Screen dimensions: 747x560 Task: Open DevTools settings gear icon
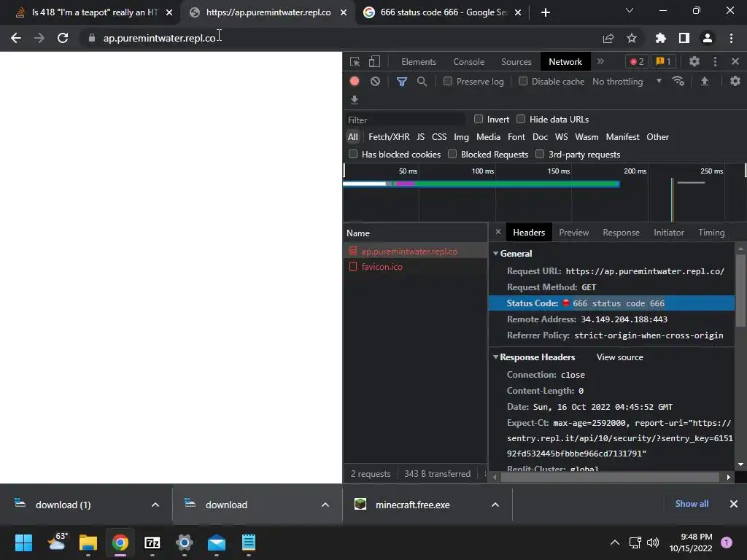coord(694,61)
